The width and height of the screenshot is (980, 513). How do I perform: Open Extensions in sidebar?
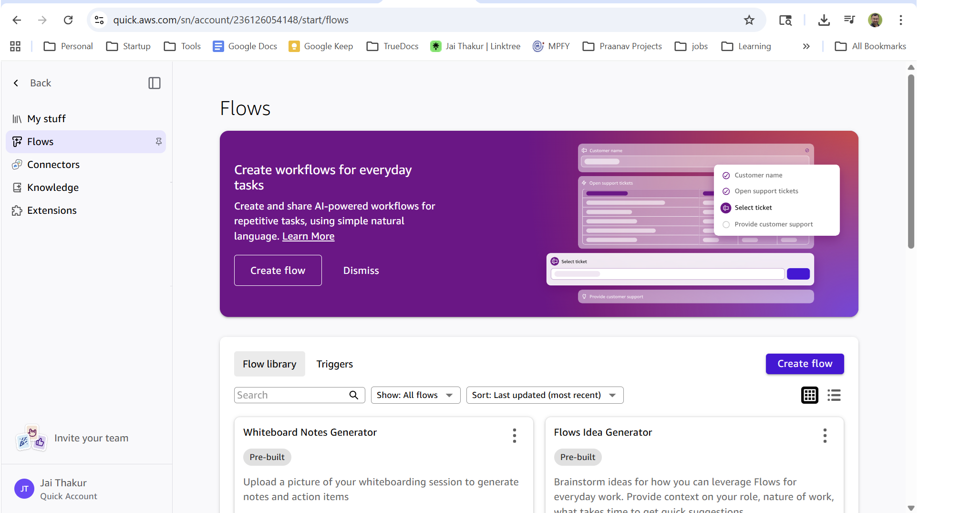click(x=86, y=210)
